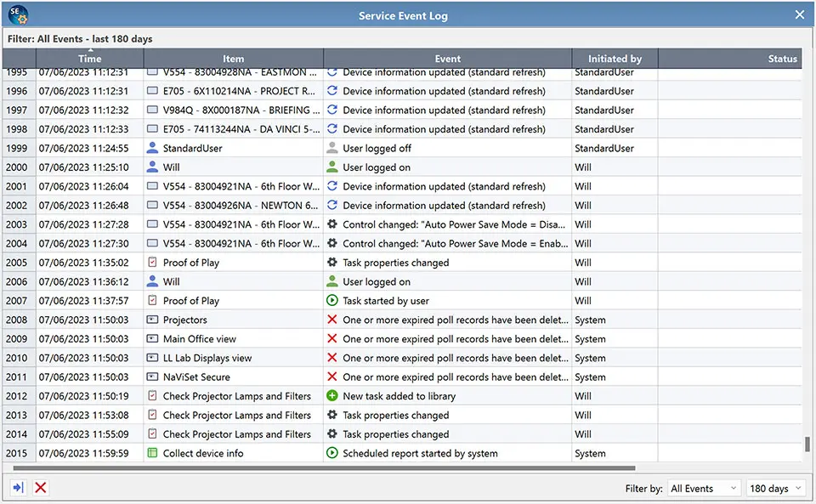Viewport: 816px width, 504px height.
Task: Sort entries by the Time column header
Action: (x=89, y=59)
